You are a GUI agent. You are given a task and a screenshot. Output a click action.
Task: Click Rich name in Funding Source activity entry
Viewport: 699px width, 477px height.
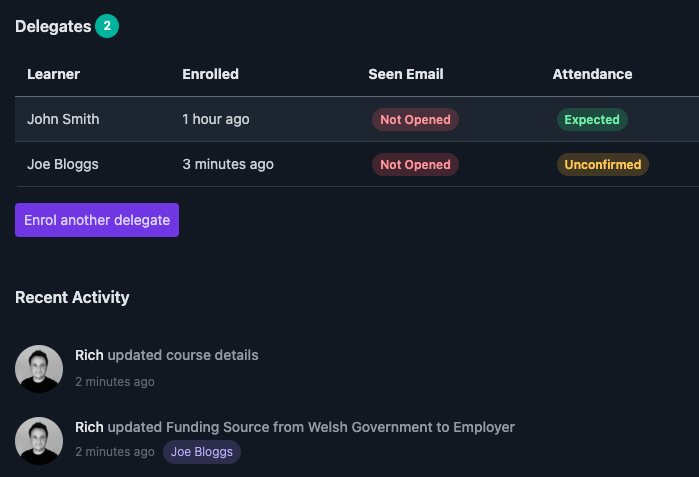89,427
